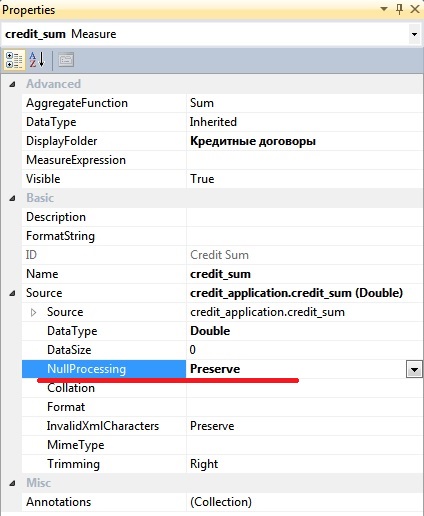Click the auto-hide pin icon

click(399, 9)
